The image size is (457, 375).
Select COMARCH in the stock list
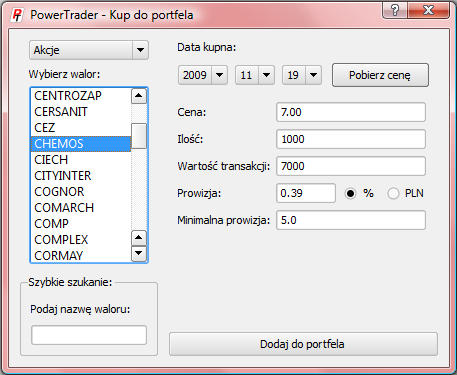click(x=81, y=208)
